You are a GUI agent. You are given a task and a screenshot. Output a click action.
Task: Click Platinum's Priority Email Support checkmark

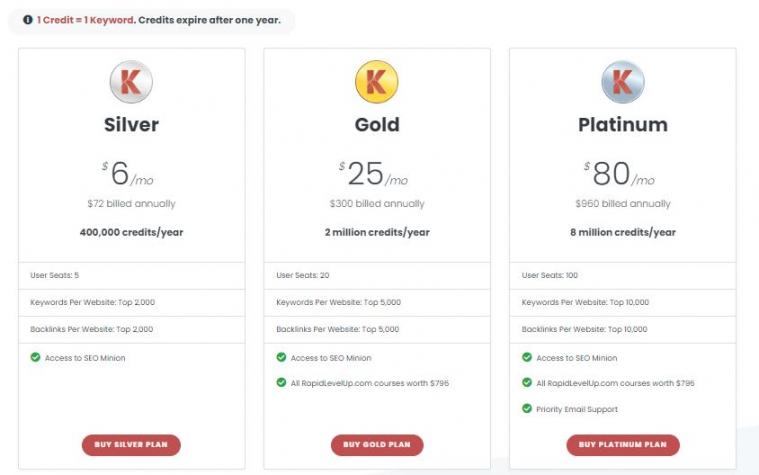tap(527, 409)
